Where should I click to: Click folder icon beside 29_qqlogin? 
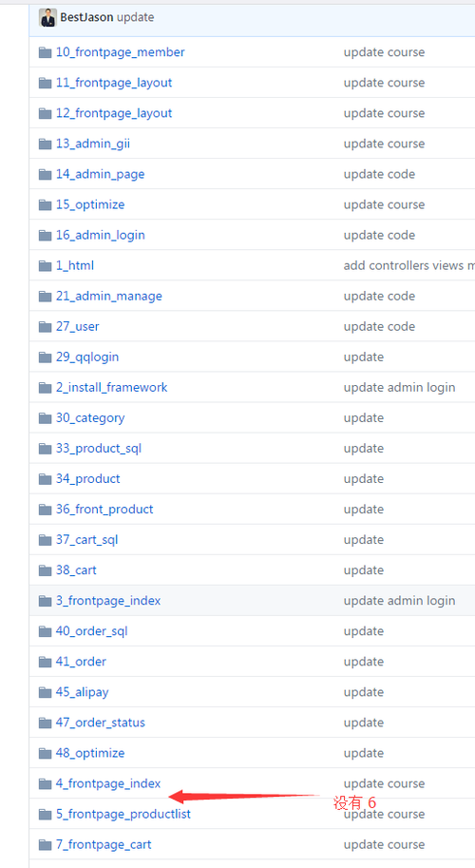click(46, 357)
